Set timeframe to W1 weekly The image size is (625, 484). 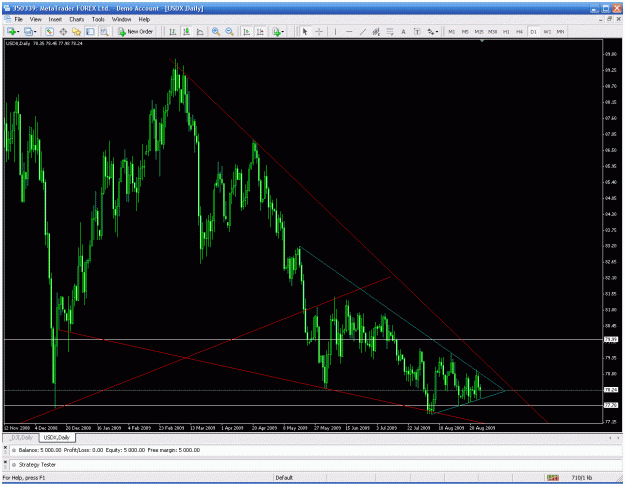tap(547, 31)
